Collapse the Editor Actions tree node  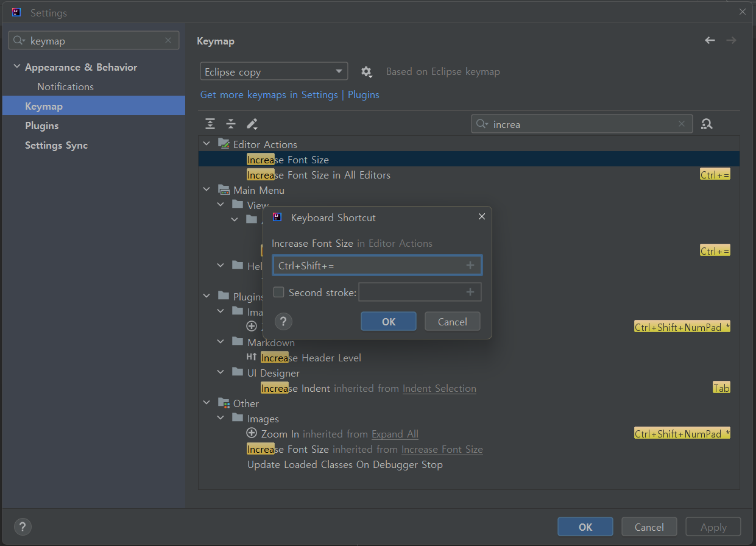[x=207, y=144]
